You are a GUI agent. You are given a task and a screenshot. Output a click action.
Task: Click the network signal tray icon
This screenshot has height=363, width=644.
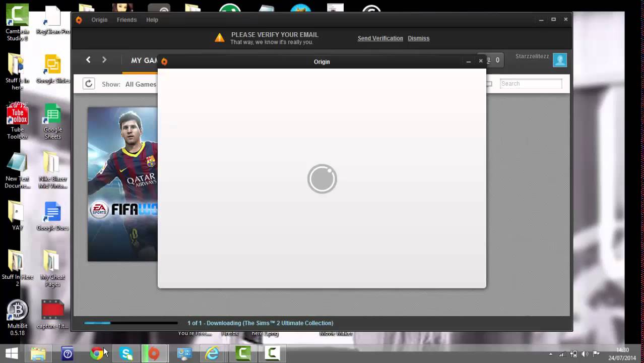tap(562, 354)
